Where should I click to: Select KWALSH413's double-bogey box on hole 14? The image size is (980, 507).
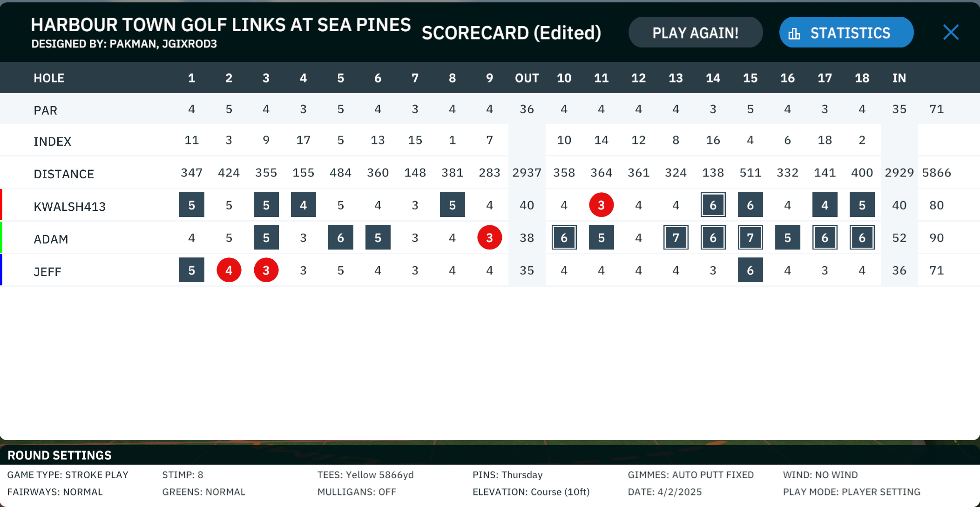point(713,205)
